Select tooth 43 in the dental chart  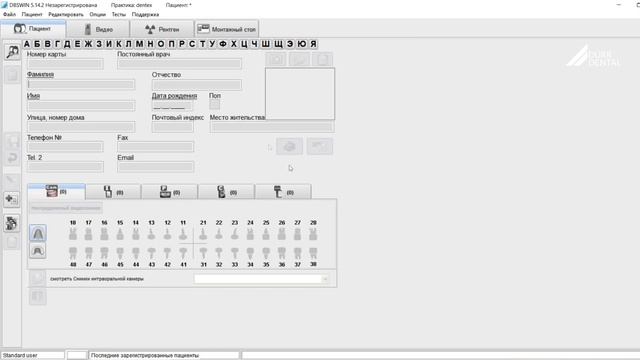151,253
